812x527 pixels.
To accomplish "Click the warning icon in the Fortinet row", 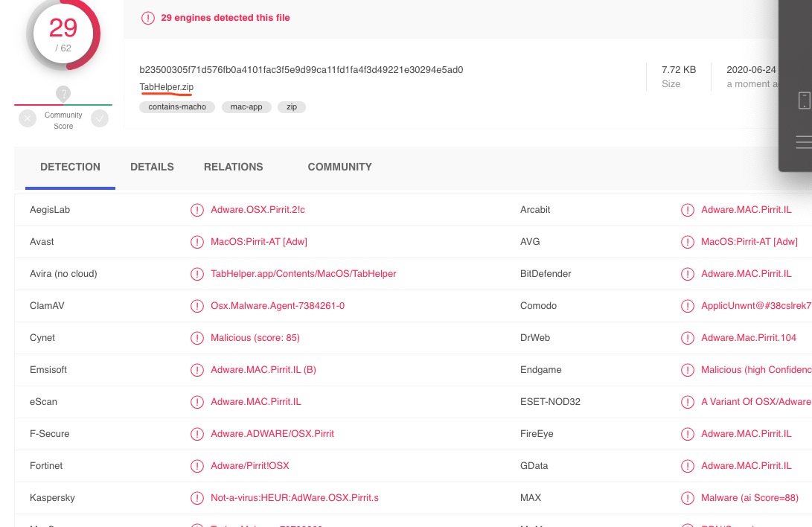I will 196,466.
